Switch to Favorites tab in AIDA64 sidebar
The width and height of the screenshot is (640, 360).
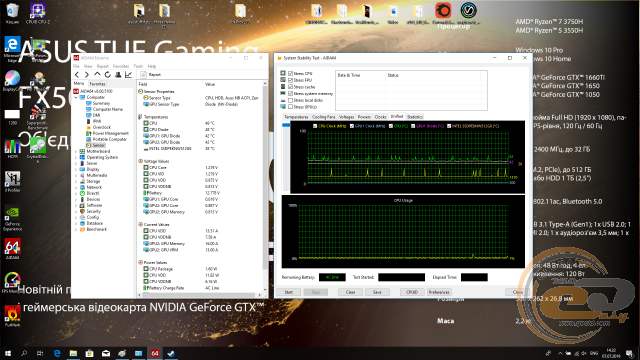(x=97, y=84)
